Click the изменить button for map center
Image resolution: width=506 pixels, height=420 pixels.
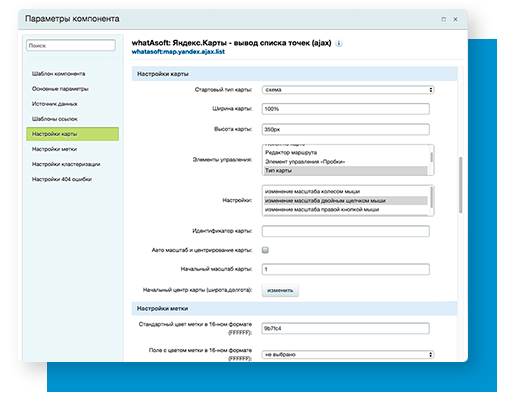coord(280,290)
